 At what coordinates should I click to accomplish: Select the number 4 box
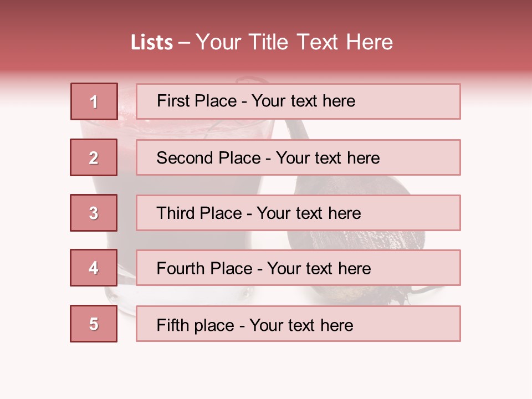[x=94, y=268]
